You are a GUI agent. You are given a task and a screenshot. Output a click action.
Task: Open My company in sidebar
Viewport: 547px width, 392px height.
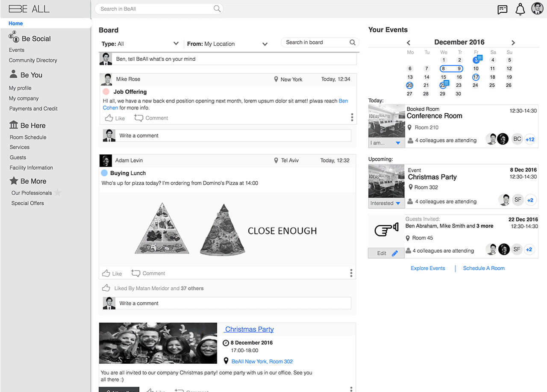(x=24, y=98)
